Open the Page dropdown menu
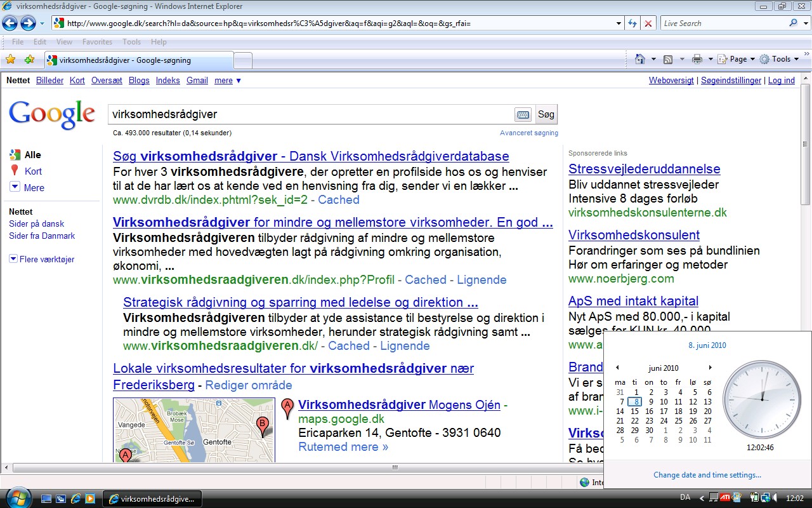This screenshot has height=508, width=812. [737, 59]
